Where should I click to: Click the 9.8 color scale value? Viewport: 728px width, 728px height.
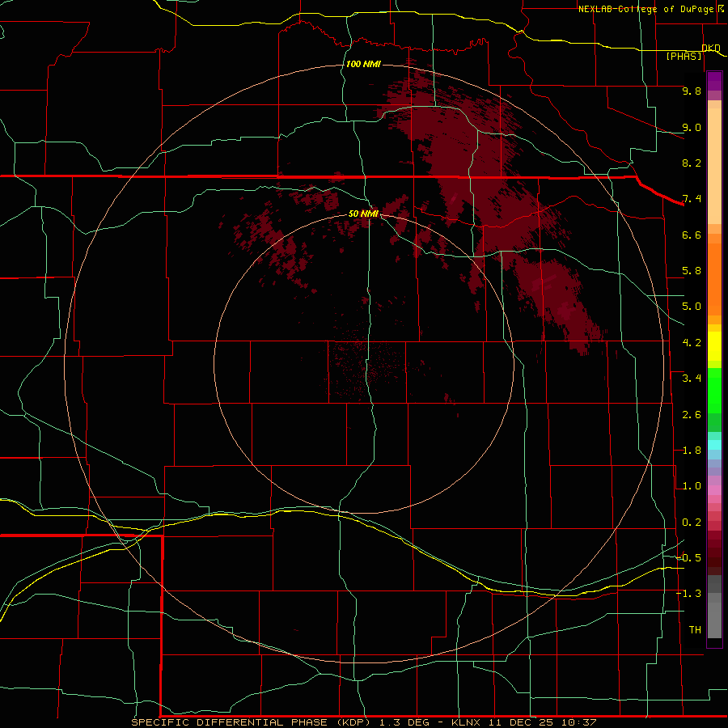[692, 91]
